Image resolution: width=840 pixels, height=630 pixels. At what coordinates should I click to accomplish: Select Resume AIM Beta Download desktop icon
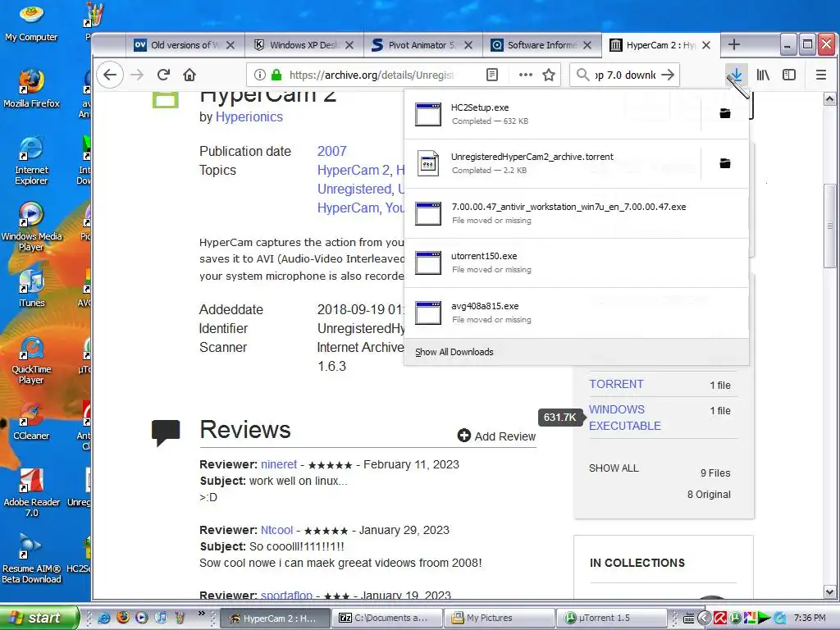coord(31,559)
